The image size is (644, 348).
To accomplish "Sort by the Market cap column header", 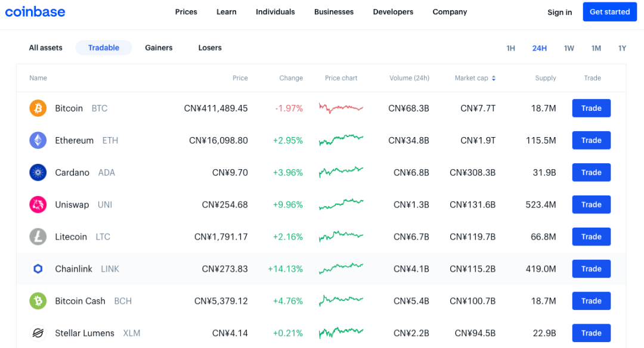I will point(472,78).
